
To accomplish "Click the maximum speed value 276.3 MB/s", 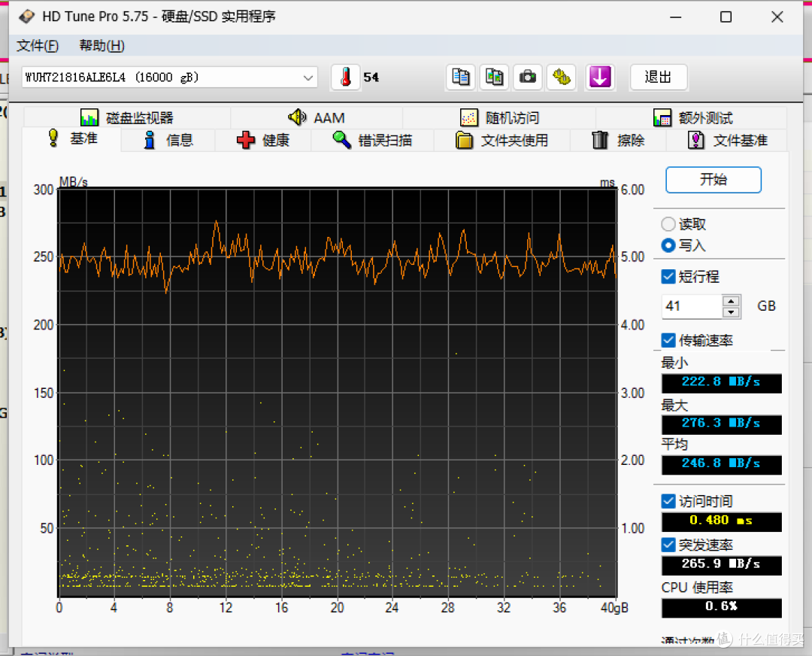I will [721, 424].
